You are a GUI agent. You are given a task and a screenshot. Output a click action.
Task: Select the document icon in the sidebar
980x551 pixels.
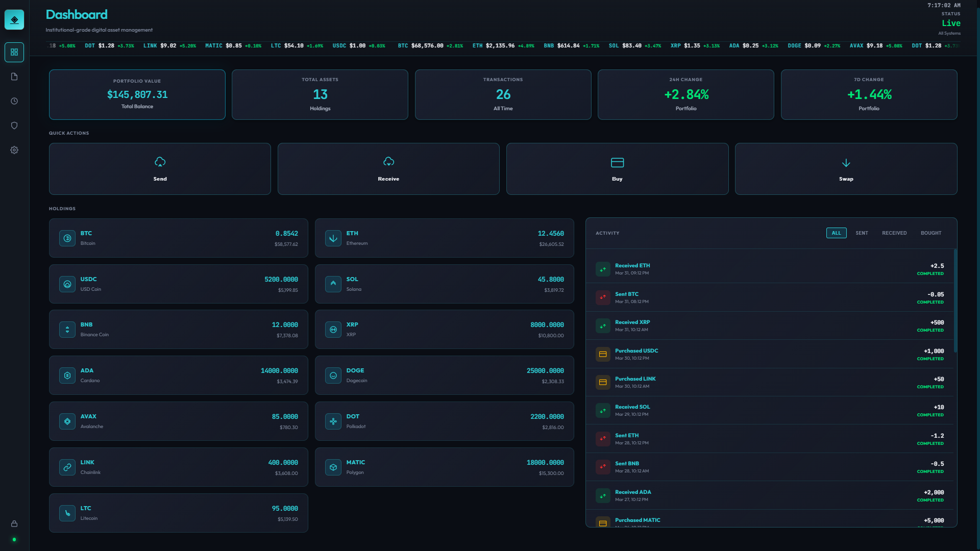click(14, 77)
